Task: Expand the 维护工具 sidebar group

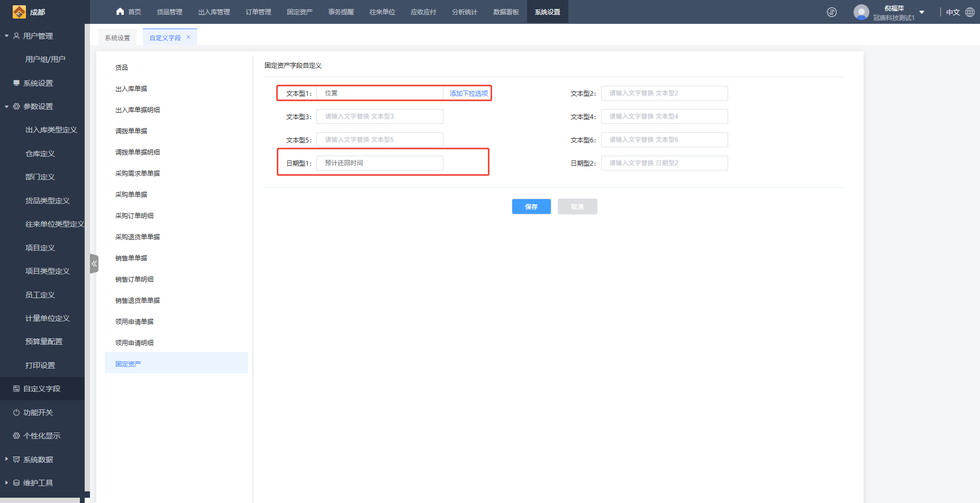Action: click(x=6, y=482)
